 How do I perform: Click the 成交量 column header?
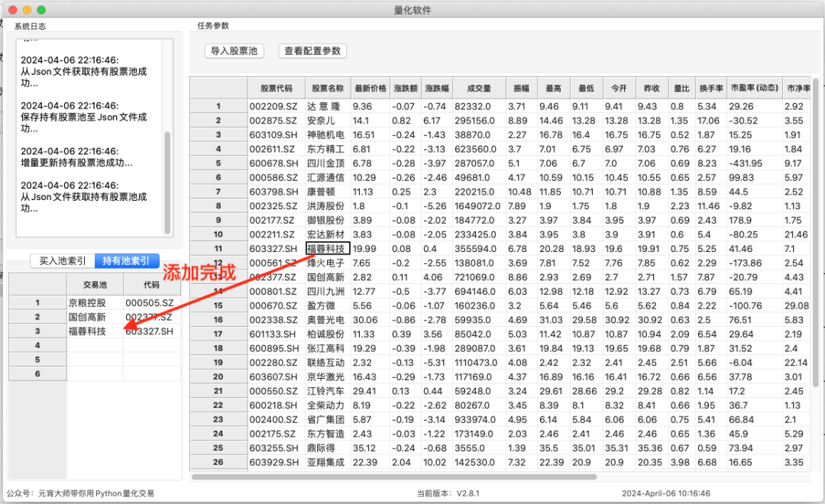click(478, 89)
